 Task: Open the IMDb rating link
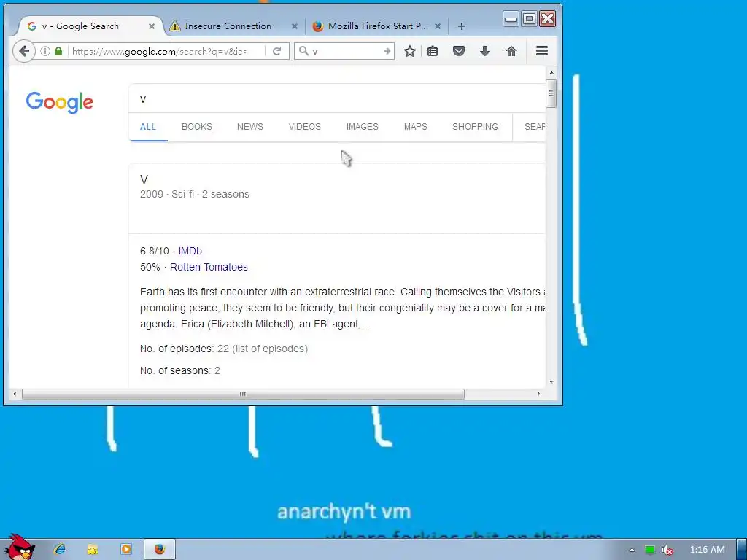[190, 251]
